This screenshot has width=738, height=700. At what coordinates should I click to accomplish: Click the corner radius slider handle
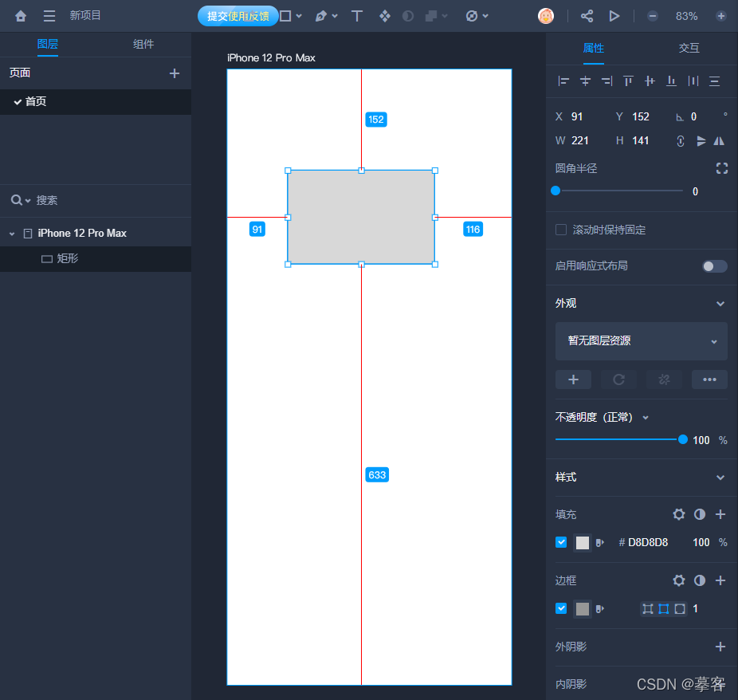pyautogui.click(x=555, y=191)
